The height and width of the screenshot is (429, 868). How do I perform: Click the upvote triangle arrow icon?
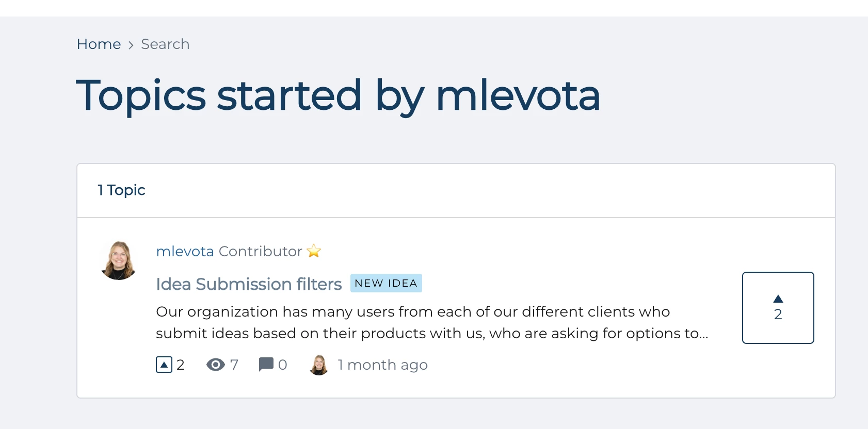[778, 299]
